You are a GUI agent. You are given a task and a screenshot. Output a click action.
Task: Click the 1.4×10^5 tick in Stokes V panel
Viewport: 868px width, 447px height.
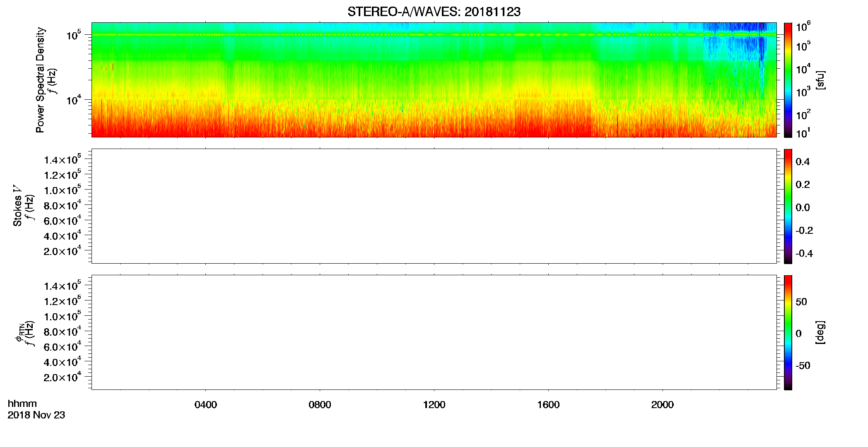[62, 159]
